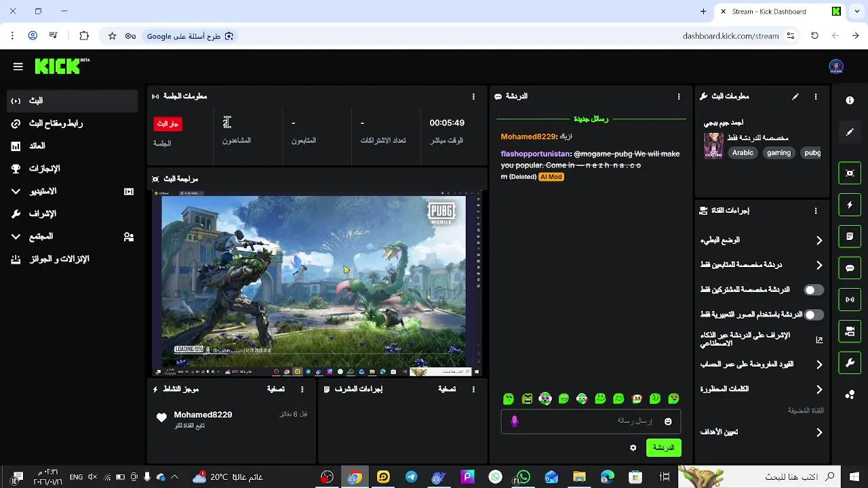Image resolution: width=868 pixels, height=488 pixels.
Task: Click the red جار البث live badge
Action: pos(168,124)
